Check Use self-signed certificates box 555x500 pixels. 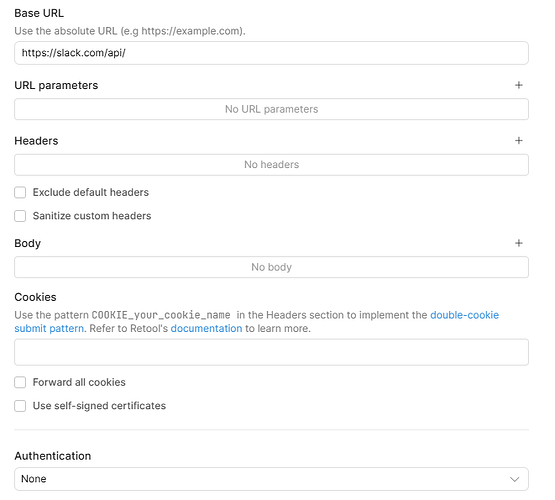tap(20, 406)
